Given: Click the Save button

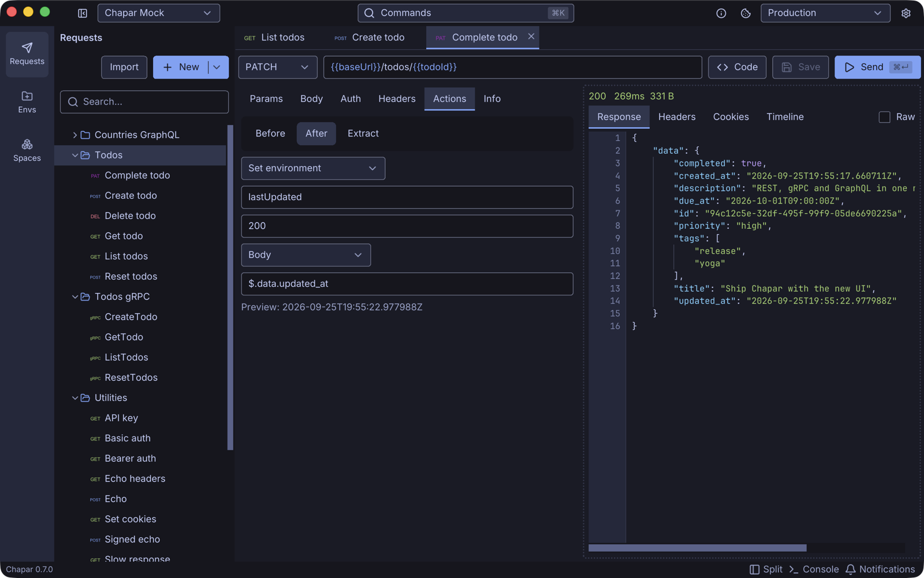Looking at the screenshot, I should pos(800,67).
